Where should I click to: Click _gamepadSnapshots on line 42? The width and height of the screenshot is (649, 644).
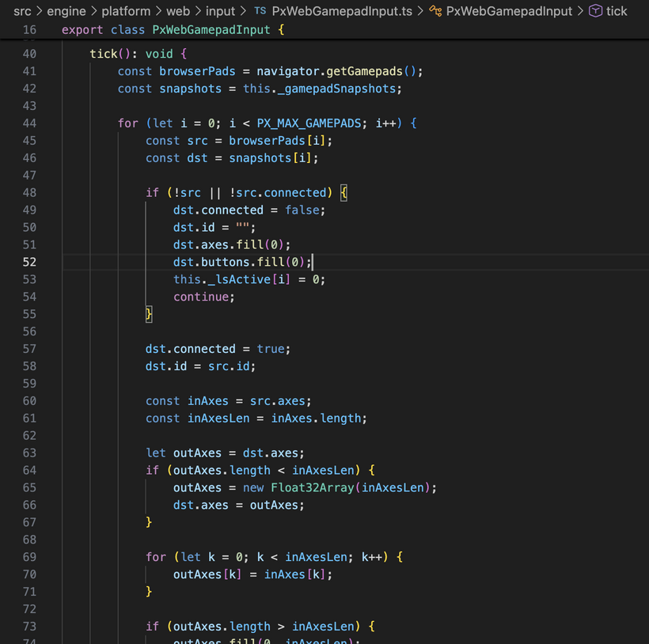pos(339,89)
